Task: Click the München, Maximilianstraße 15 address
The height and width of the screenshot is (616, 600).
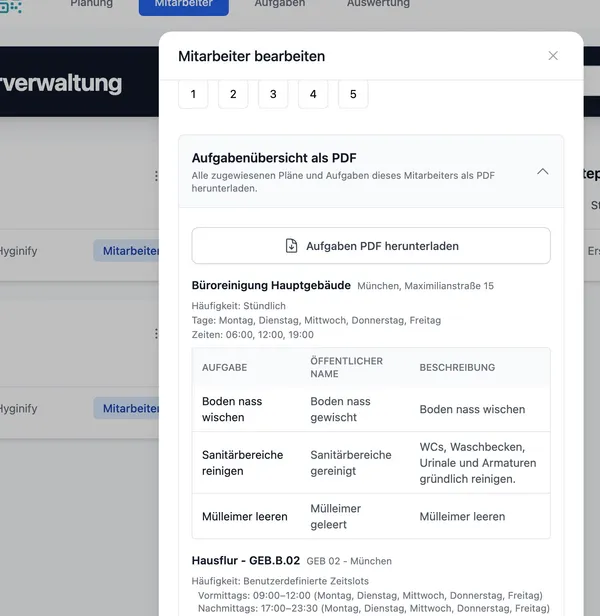Action: pos(426,286)
